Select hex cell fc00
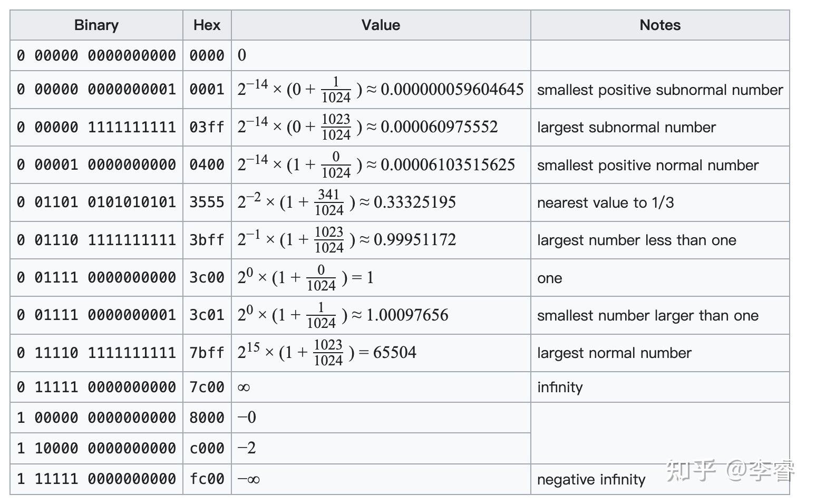Screen dimensions: 816x504 [x=207, y=479]
